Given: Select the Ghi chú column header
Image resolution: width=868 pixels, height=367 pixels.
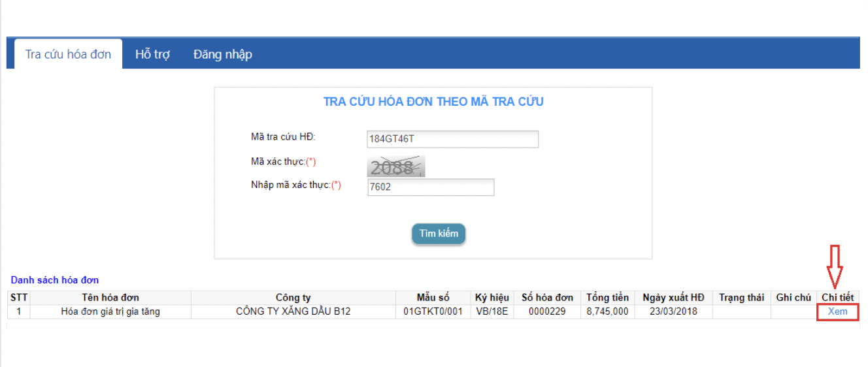Looking at the screenshot, I should (x=793, y=298).
